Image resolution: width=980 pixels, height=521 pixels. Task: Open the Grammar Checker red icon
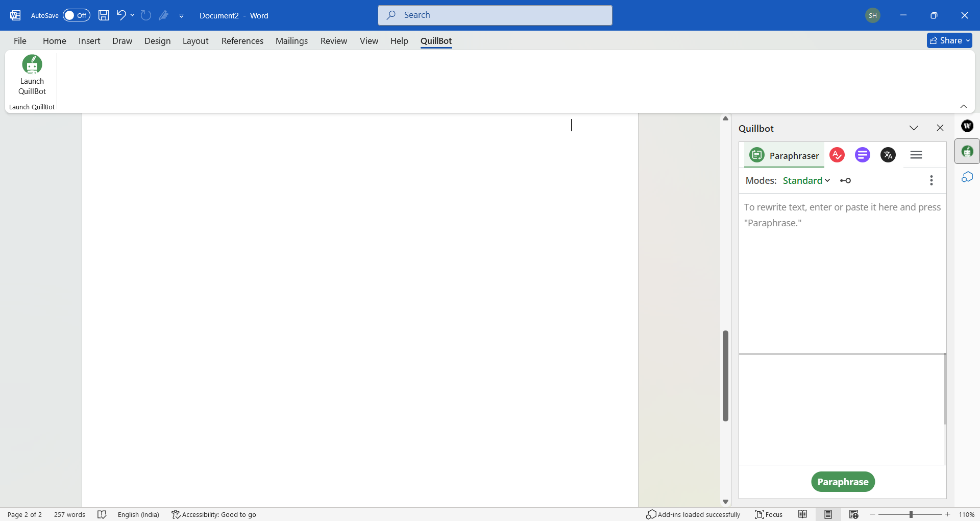coord(837,155)
